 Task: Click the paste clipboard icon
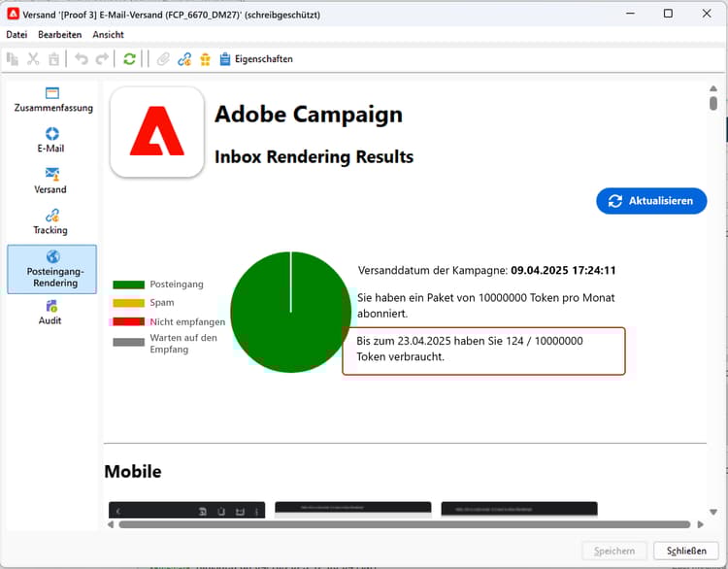coord(53,59)
